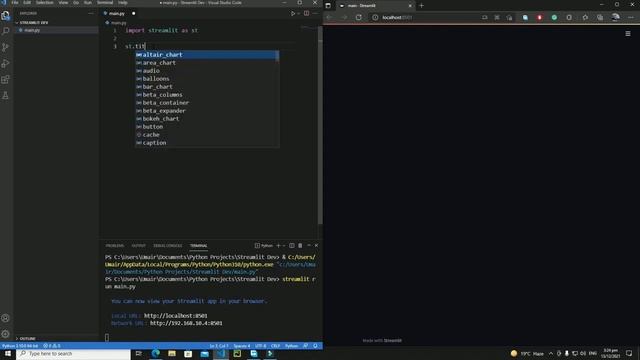Open feedback icon in status bar
The width and height of the screenshot is (640, 360).
point(305,346)
